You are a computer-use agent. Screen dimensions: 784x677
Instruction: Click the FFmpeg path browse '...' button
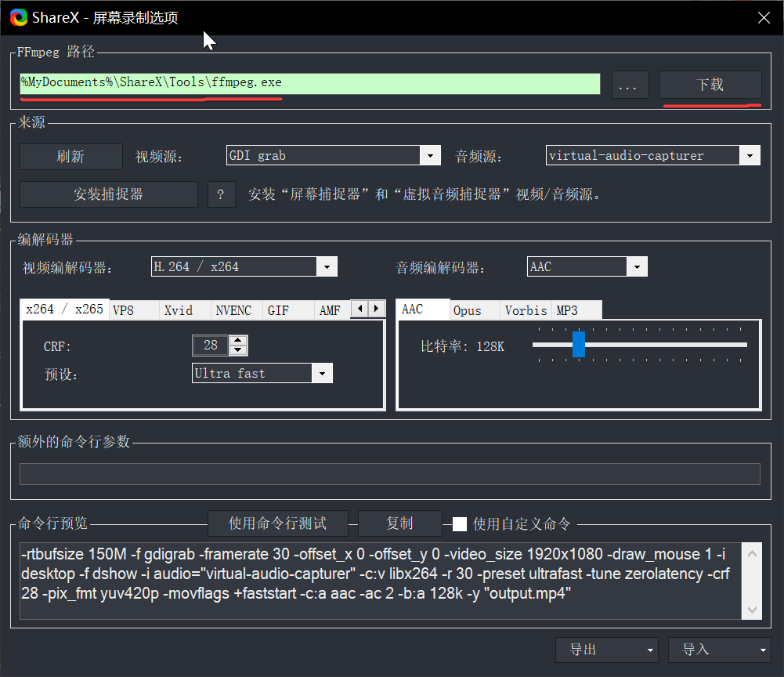point(630,85)
